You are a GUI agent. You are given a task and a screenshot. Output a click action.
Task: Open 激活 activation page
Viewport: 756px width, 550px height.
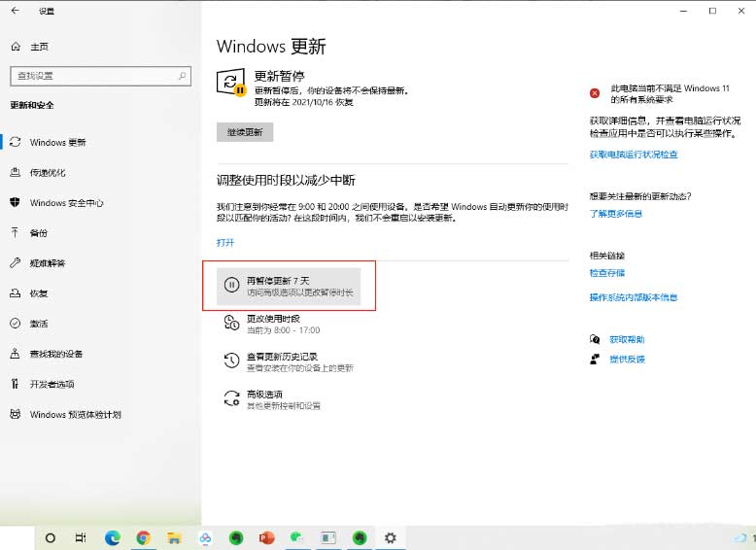pyautogui.click(x=39, y=324)
